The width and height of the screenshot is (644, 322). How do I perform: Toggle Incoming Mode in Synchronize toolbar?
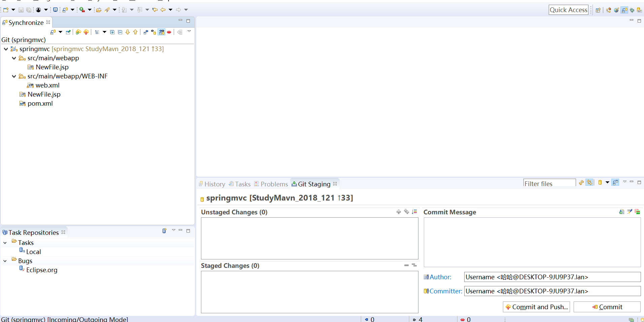click(146, 32)
